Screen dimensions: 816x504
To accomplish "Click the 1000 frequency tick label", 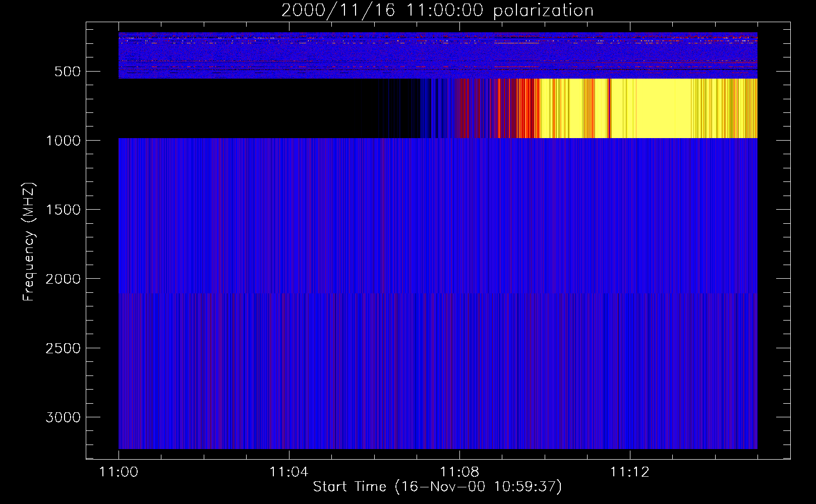I will (x=63, y=141).
